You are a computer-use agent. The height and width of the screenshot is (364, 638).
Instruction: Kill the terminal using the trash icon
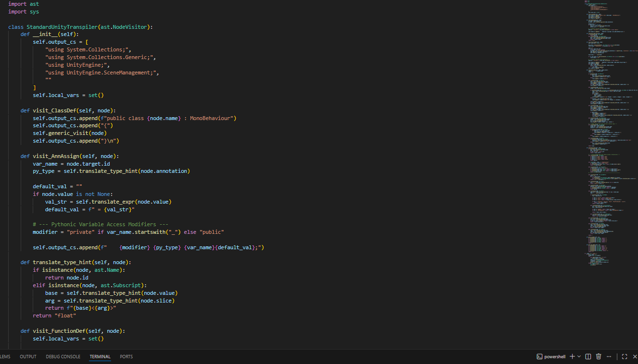point(599,357)
